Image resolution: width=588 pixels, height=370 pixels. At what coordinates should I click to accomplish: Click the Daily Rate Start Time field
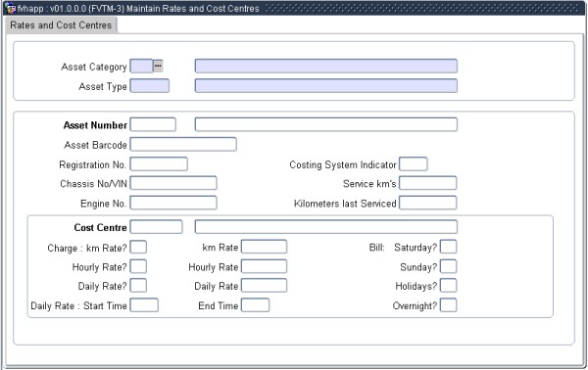tap(144, 305)
